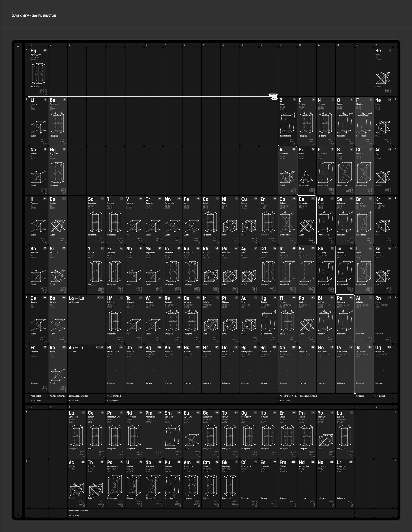Click Europium's Cube I lattice diagram
Screen dimensions: 412x532
tap(191, 440)
